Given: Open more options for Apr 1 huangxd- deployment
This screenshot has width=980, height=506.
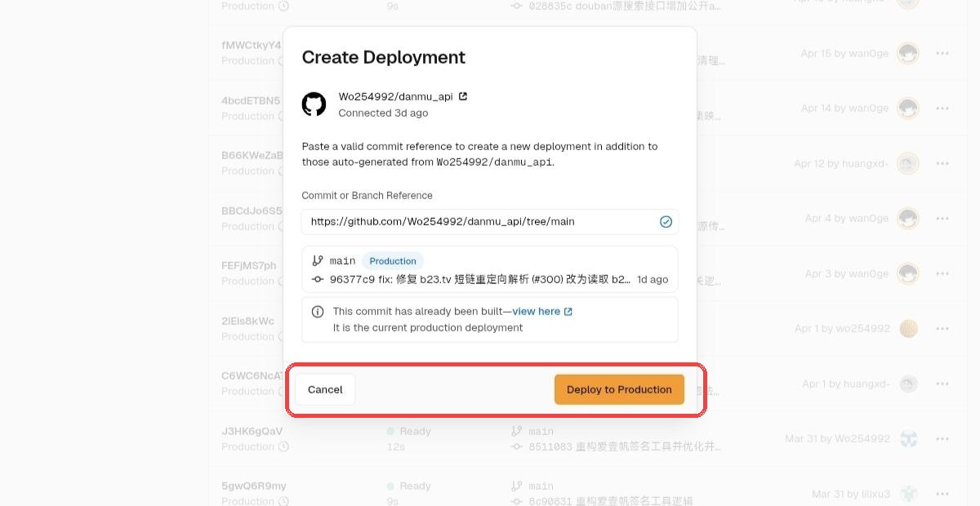Looking at the screenshot, I should (x=942, y=384).
